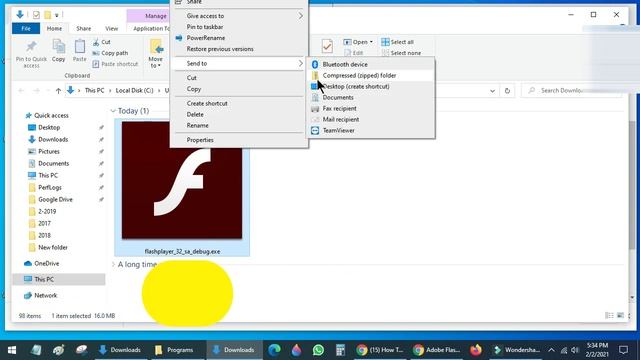The width and height of the screenshot is (640, 360).
Task: Select Copy in the context menu
Action: point(239,89)
